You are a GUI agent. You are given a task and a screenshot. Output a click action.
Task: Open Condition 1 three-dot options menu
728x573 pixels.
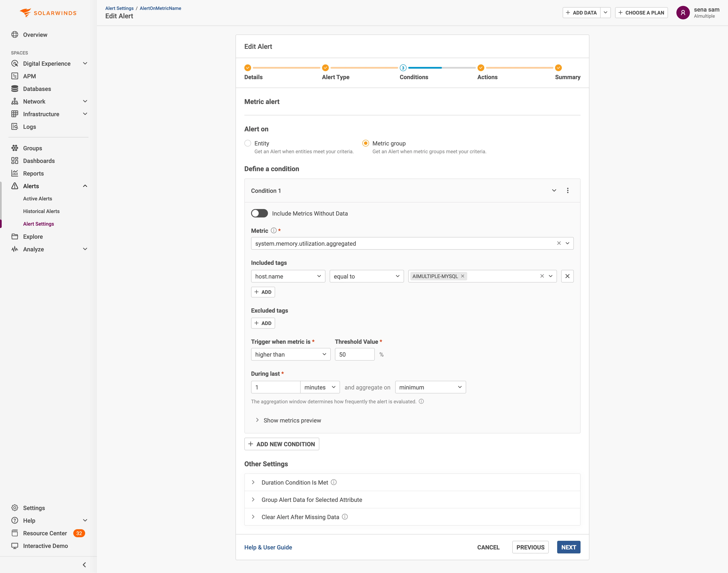point(567,191)
